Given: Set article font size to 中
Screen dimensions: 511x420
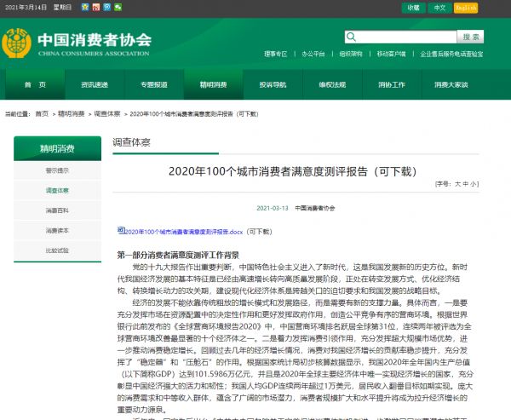Looking at the screenshot, I should (x=466, y=184).
